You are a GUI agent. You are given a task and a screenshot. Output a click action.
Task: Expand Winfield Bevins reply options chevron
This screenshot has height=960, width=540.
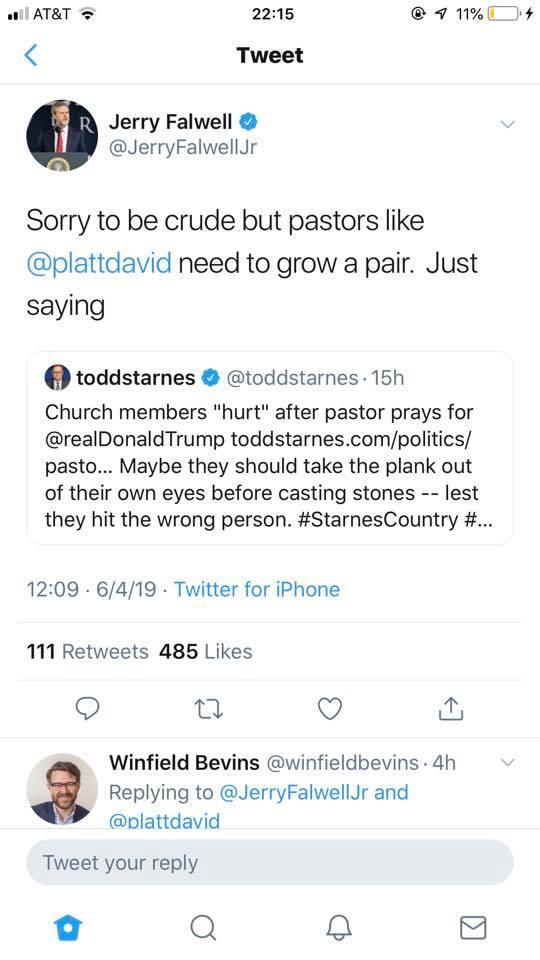point(508,762)
